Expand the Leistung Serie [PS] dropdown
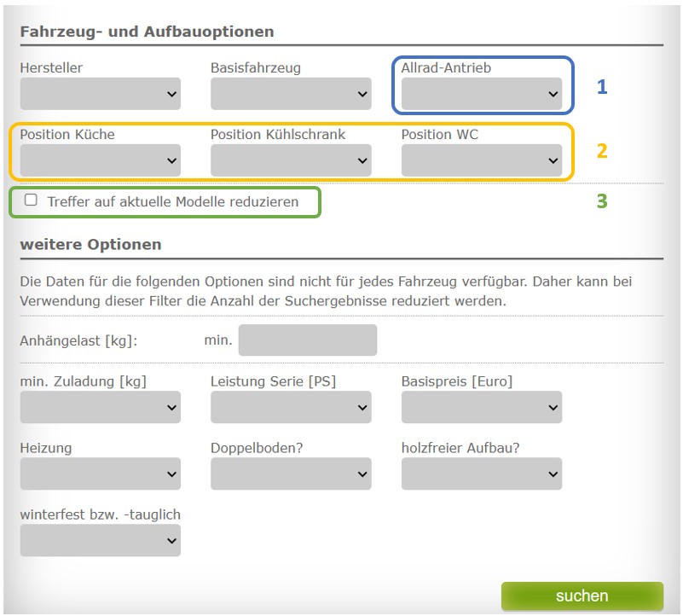The height and width of the screenshot is (616, 683). (x=291, y=407)
